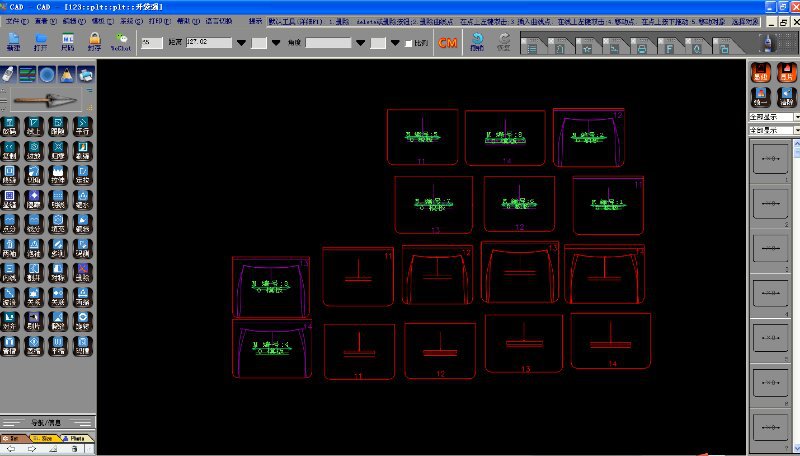Open the 语言切换 language switch menu
This screenshot has height=456, width=800.
[219, 21]
